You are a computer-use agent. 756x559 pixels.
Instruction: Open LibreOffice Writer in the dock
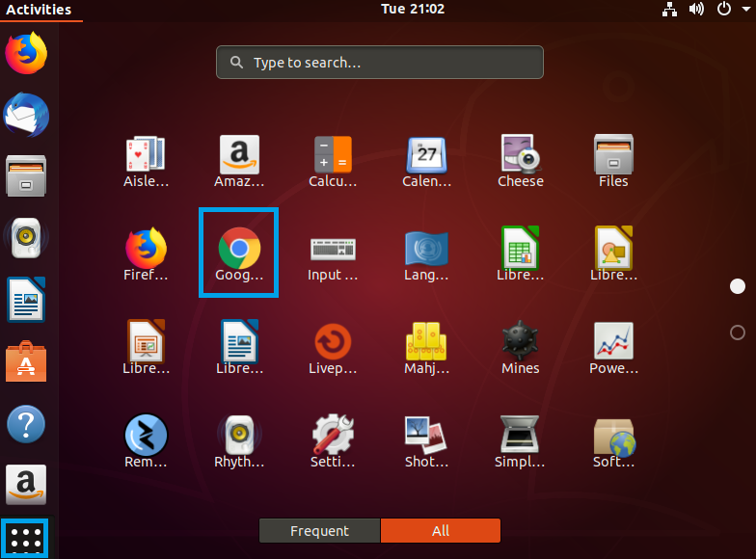[26, 299]
